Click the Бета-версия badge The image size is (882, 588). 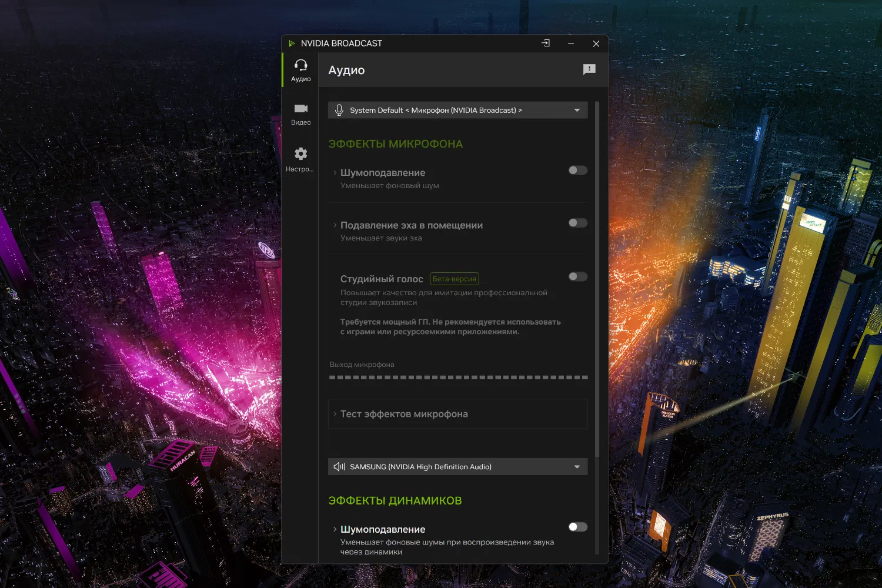pyautogui.click(x=455, y=279)
